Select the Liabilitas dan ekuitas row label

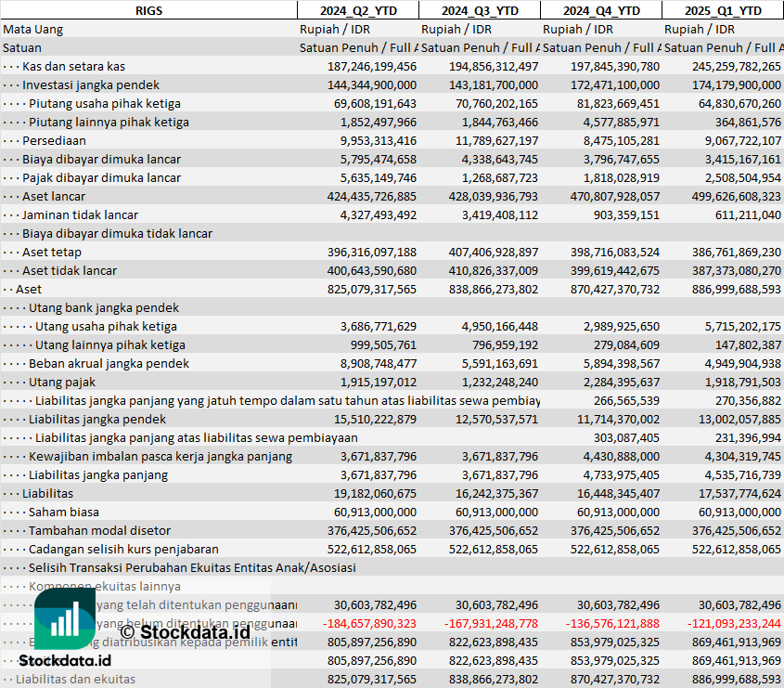tap(75, 679)
